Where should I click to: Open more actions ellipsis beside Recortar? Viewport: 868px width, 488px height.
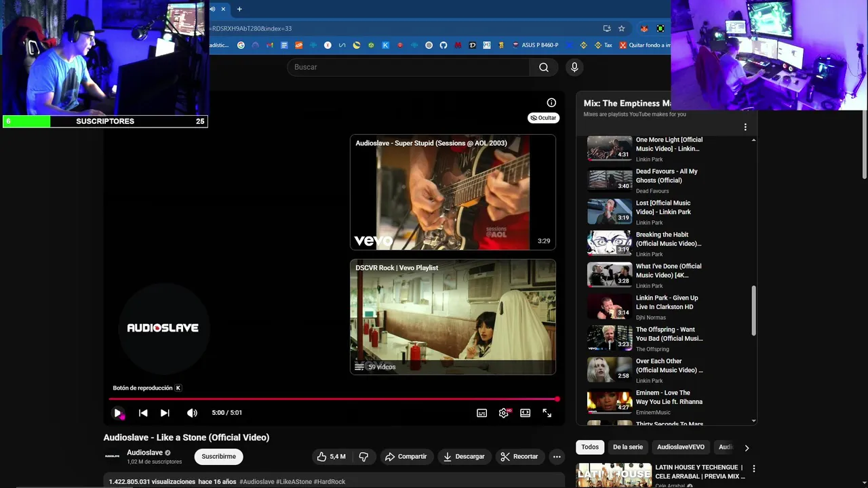(557, 457)
